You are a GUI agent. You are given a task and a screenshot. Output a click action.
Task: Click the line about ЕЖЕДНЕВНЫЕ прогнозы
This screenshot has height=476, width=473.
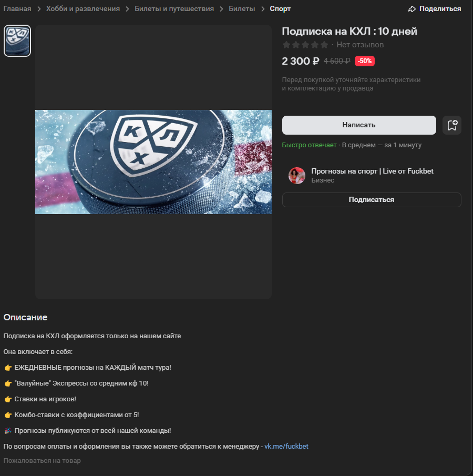pos(87,368)
